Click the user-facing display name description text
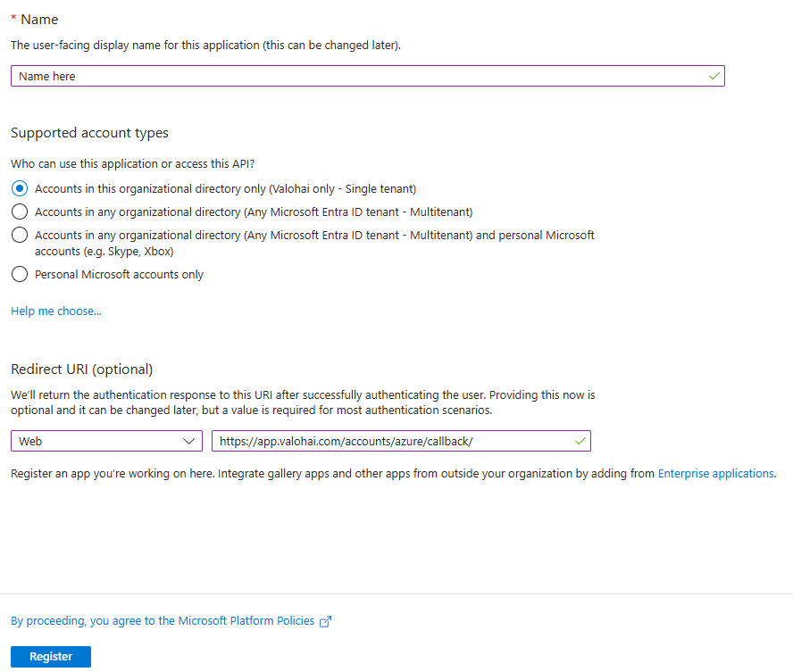793x672 pixels. click(x=205, y=46)
